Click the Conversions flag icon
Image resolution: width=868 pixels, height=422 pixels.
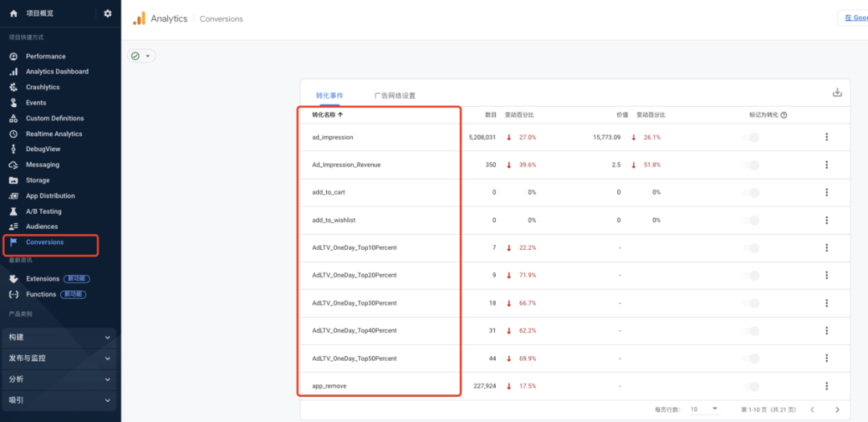tap(14, 242)
